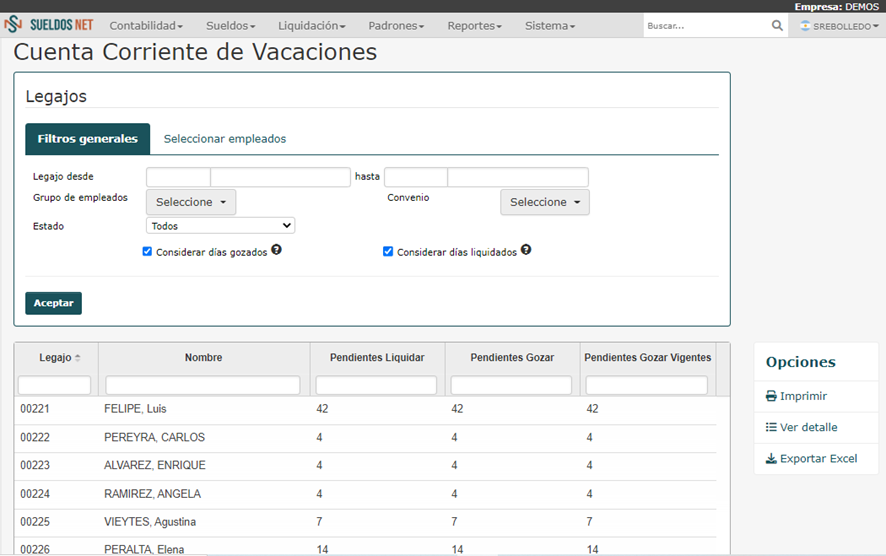Click the Aceptar button
886x556 pixels.
54,303
